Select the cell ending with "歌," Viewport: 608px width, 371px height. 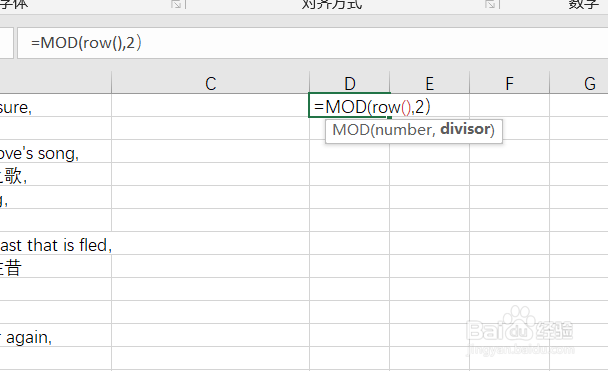tap(55, 174)
